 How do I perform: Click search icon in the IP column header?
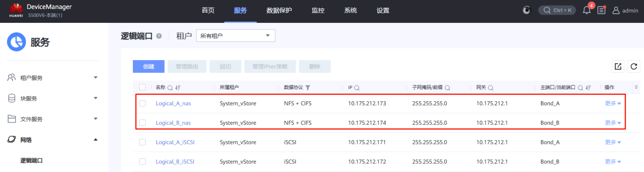(357, 88)
